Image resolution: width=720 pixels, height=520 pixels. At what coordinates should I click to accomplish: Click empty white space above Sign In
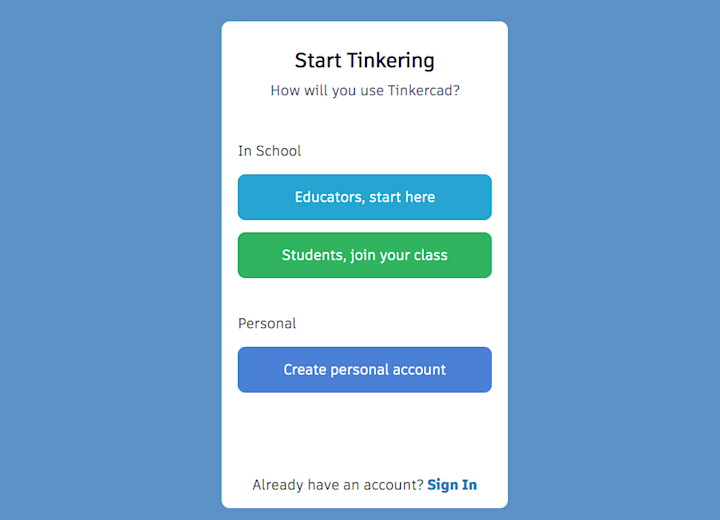pos(364,430)
